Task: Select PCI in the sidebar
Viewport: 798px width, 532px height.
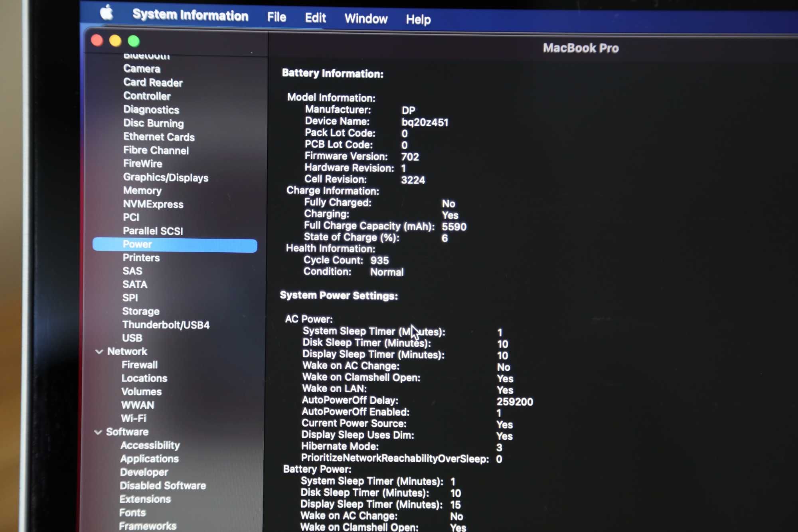Action: (131, 217)
